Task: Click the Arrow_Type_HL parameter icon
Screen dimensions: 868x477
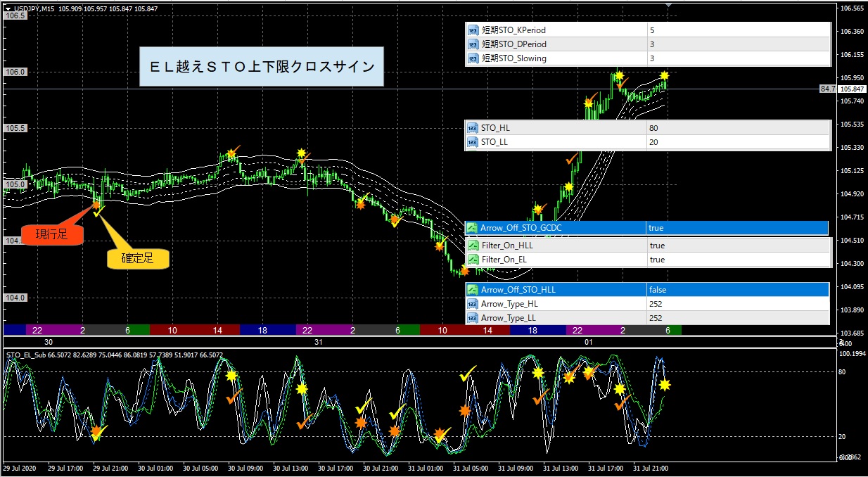Action: (473, 304)
